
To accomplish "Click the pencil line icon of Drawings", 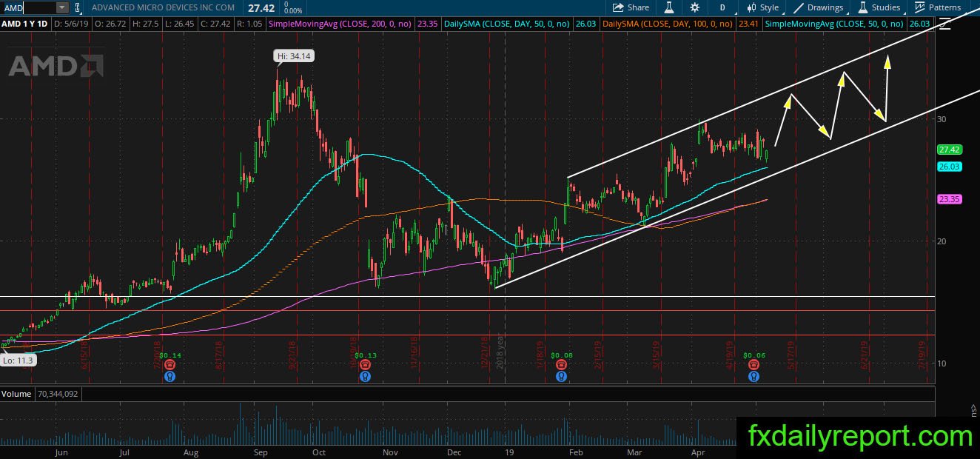I will [799, 7].
